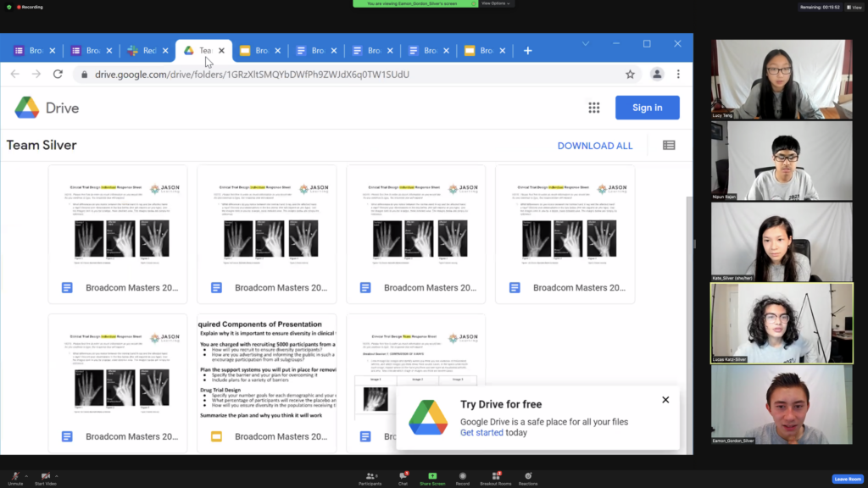Click the browser forward arrow
The width and height of the screenshot is (868, 488).
[x=36, y=75]
